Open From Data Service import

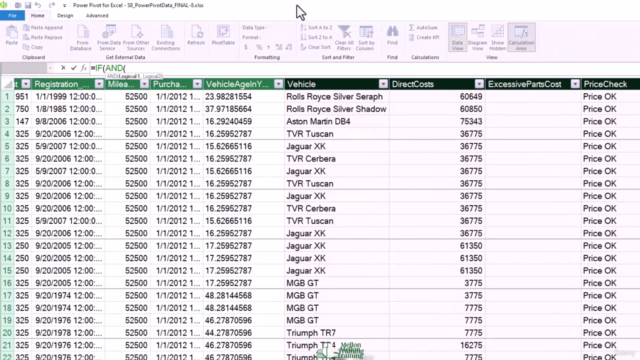click(109, 38)
